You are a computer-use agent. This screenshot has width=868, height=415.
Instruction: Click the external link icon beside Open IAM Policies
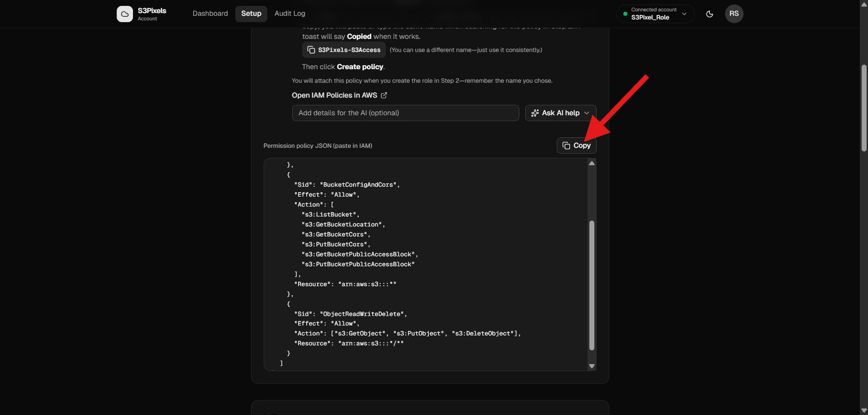(384, 95)
